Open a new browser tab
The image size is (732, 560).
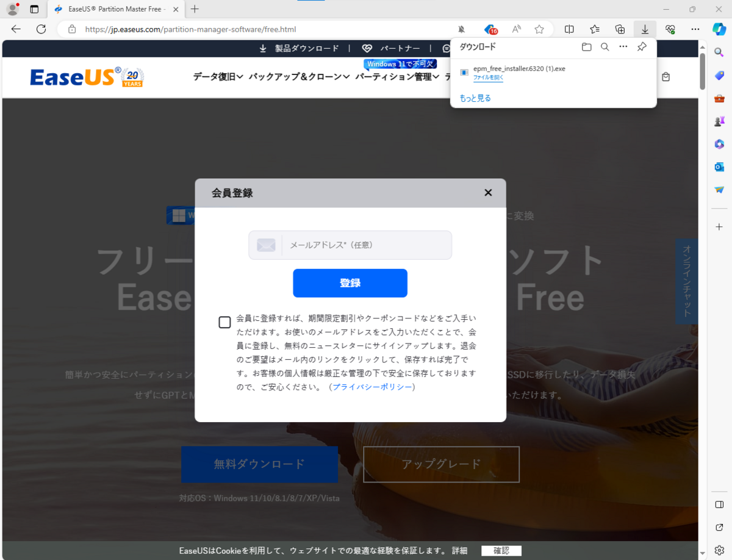tap(195, 9)
